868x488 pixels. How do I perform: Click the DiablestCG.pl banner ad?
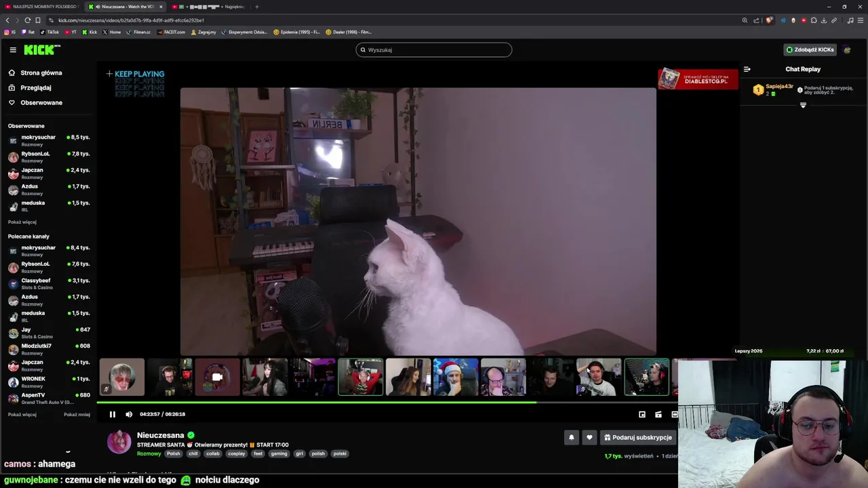pos(698,79)
